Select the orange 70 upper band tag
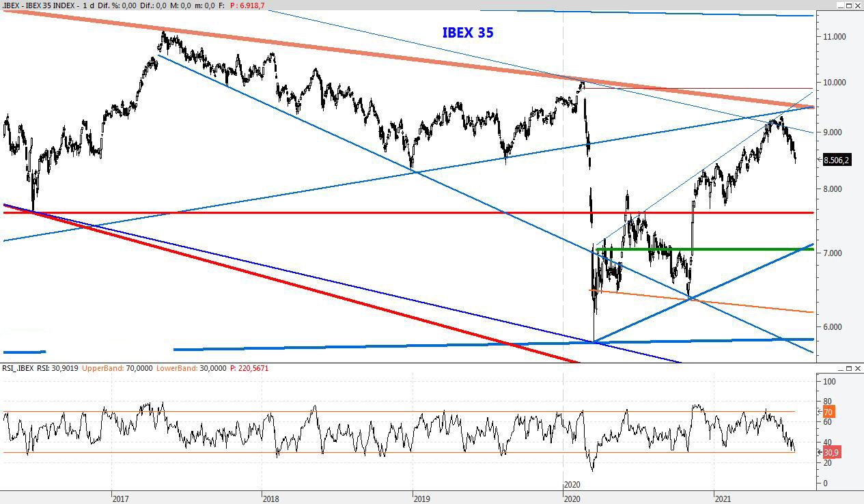 tap(828, 412)
